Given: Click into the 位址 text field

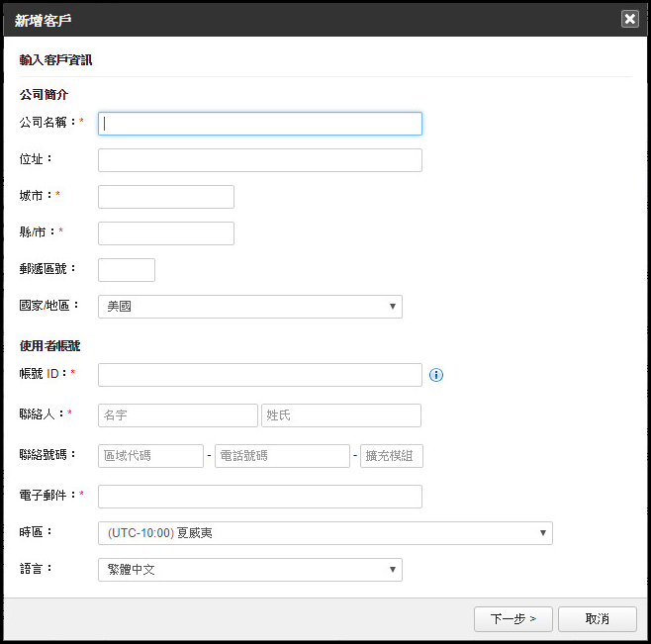Looking at the screenshot, I should 260,160.
